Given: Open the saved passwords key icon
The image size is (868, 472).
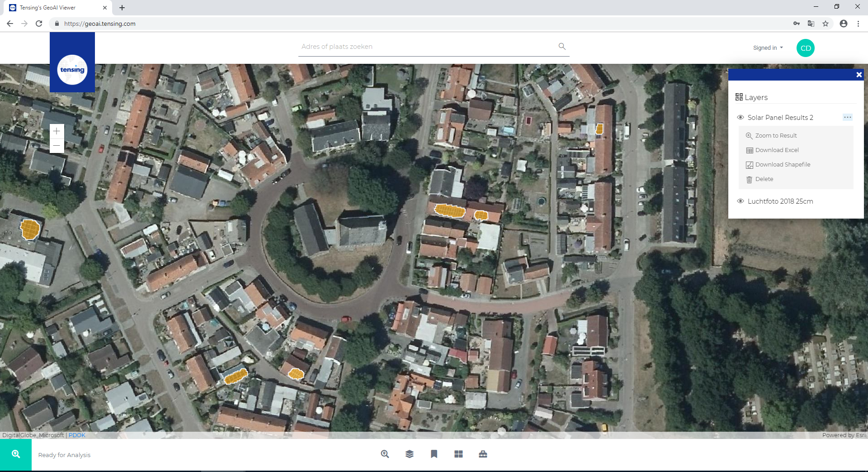Looking at the screenshot, I should [x=797, y=24].
